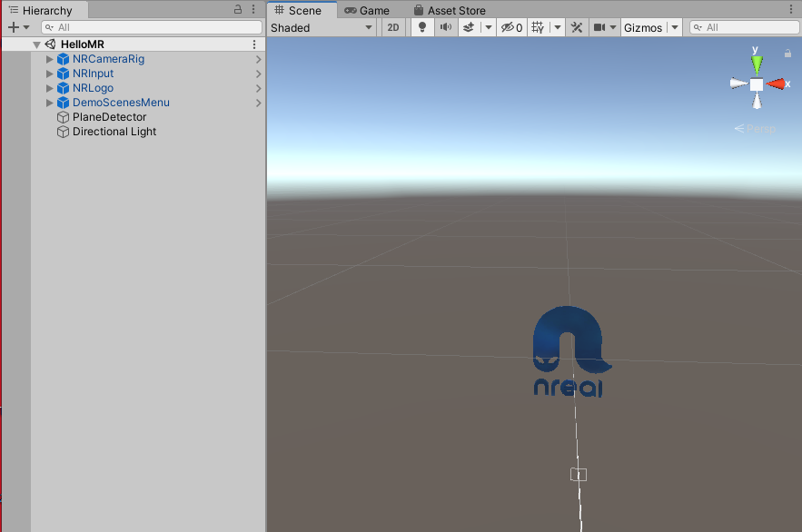Click the NRCameraRig blue prefab cube icon
The height and width of the screenshot is (532, 802).
[63, 59]
